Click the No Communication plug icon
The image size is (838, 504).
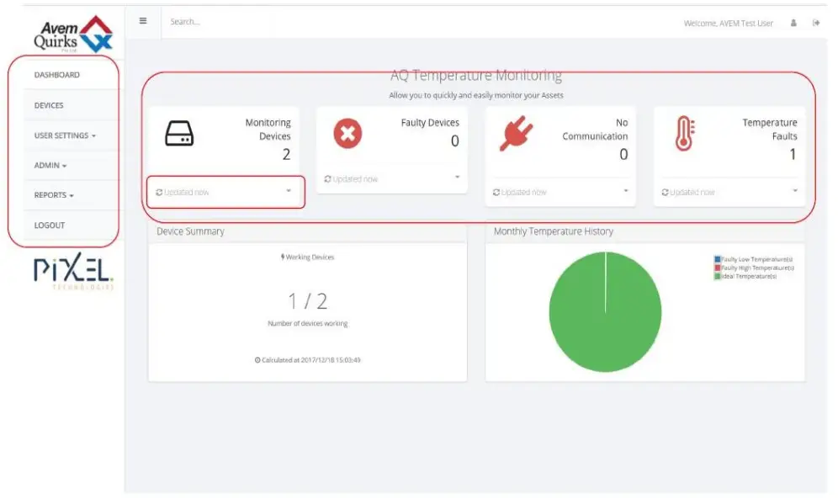coord(517,133)
